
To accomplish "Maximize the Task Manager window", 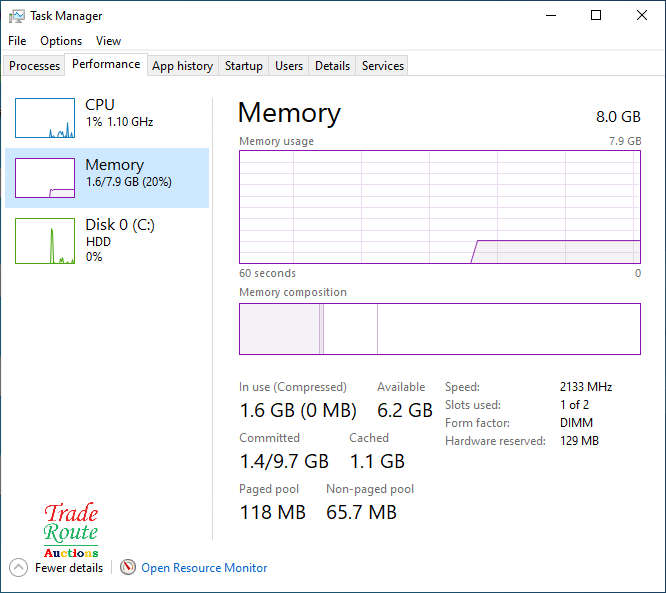I will 596,16.
